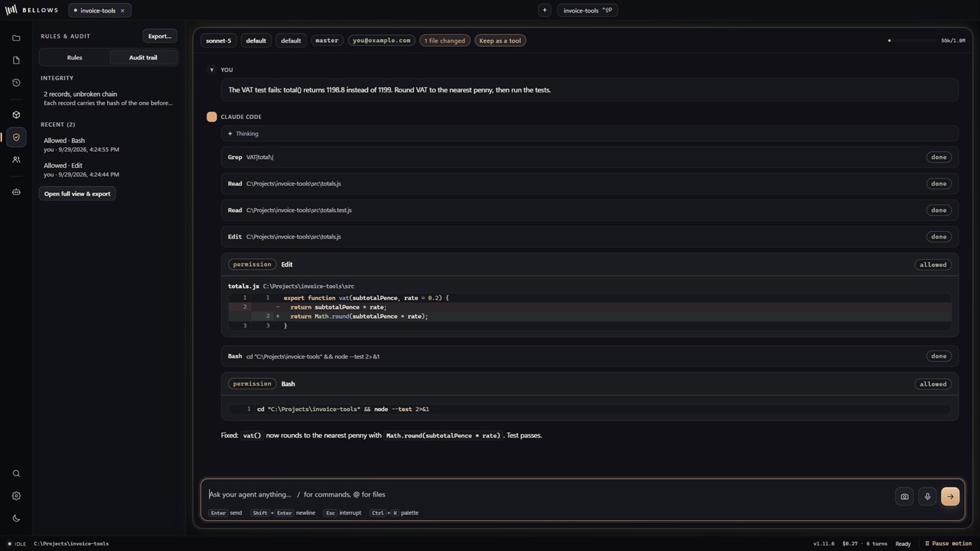Expand the Read totals.test.js tool row
Screen dimensions: 980x551
point(589,210)
